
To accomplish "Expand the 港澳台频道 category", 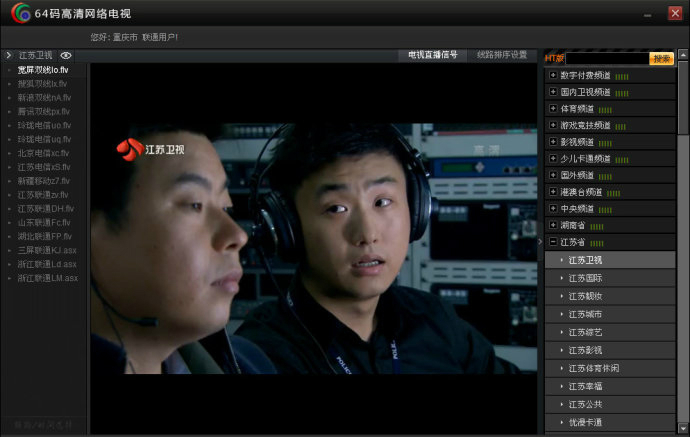I will (x=553, y=192).
